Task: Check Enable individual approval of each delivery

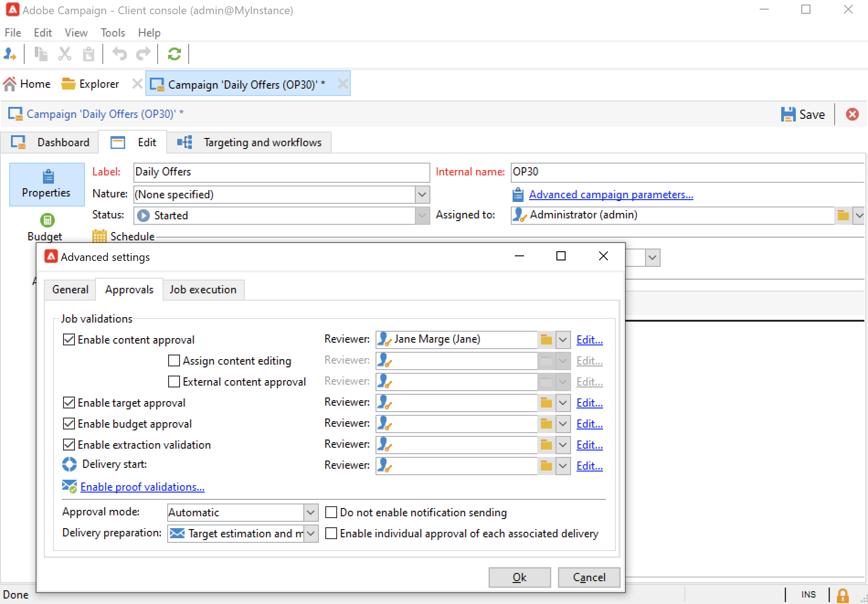Action: pyautogui.click(x=331, y=533)
